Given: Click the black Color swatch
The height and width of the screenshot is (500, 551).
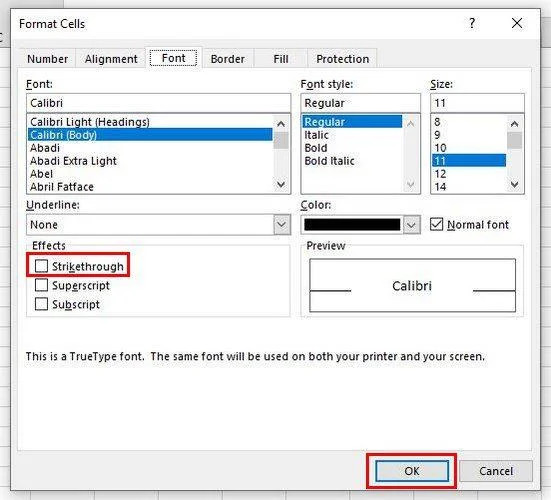Looking at the screenshot, I should pos(352,225).
